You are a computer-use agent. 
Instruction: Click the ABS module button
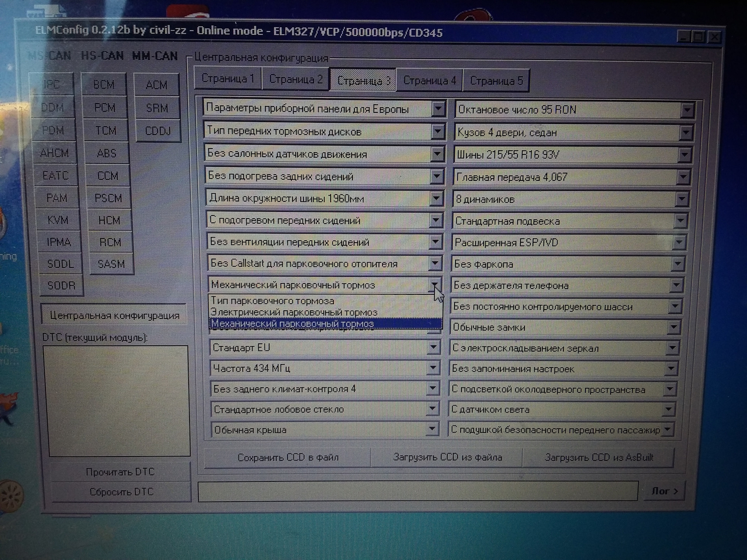tap(107, 153)
